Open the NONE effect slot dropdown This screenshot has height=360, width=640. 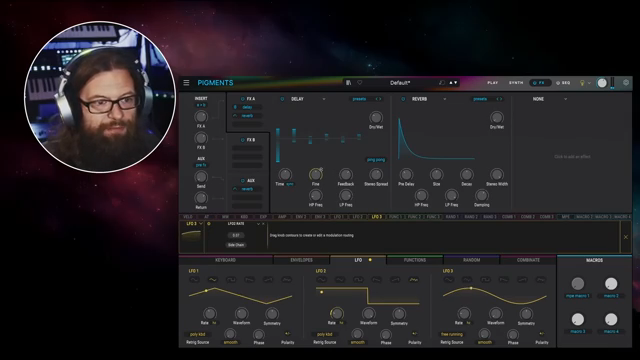pyautogui.click(x=565, y=99)
